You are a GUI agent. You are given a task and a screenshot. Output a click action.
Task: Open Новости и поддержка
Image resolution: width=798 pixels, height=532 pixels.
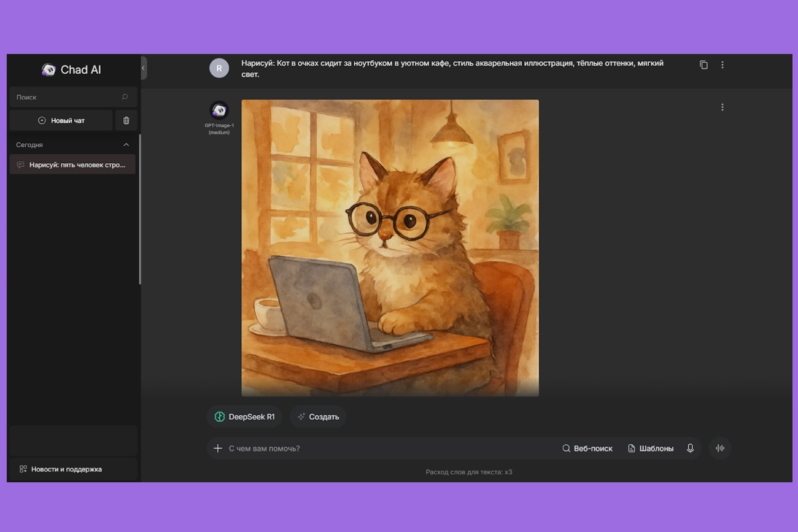click(x=66, y=469)
